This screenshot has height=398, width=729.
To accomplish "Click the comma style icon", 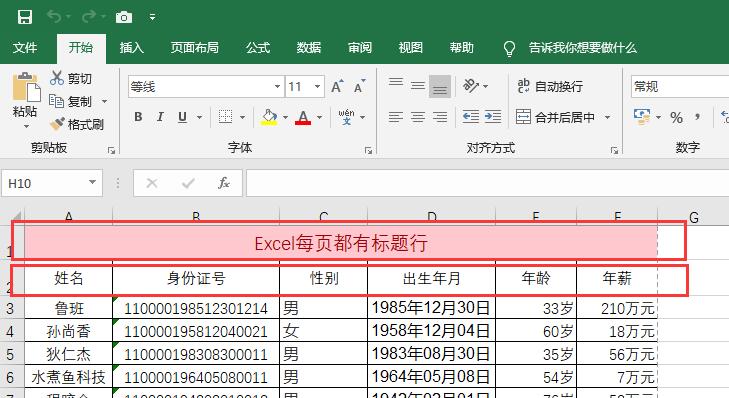I will point(697,117).
